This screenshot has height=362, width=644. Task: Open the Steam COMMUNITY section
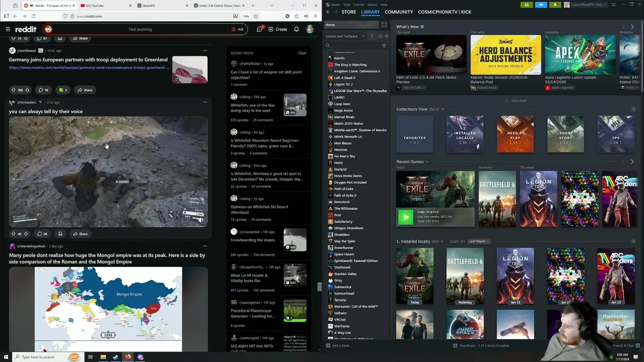[x=399, y=12]
